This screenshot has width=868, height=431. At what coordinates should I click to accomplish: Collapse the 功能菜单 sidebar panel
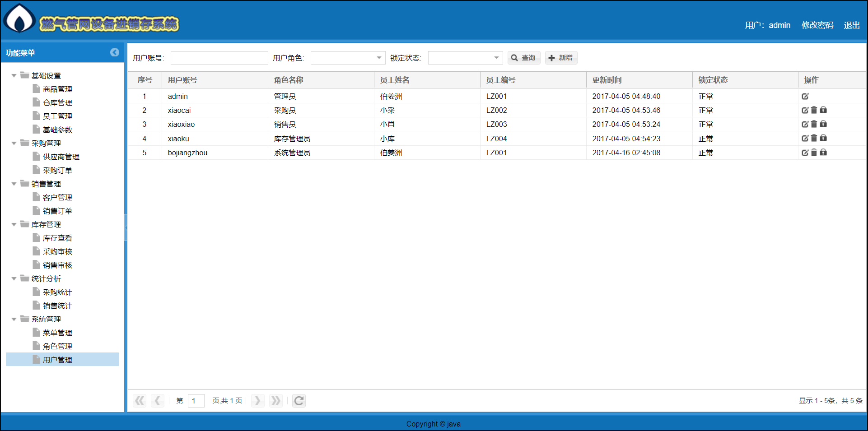[114, 52]
